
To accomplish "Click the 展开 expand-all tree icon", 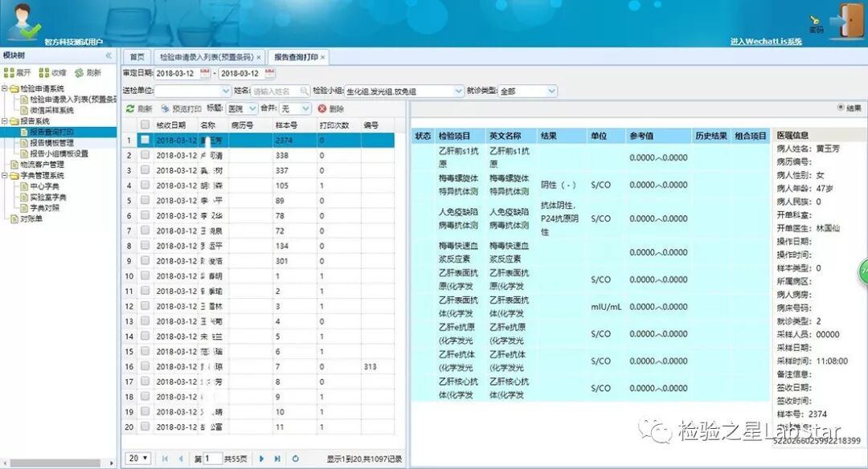I will click(8, 72).
